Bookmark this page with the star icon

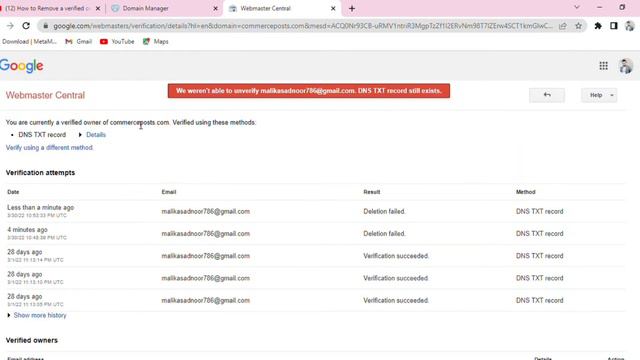(x=578, y=26)
